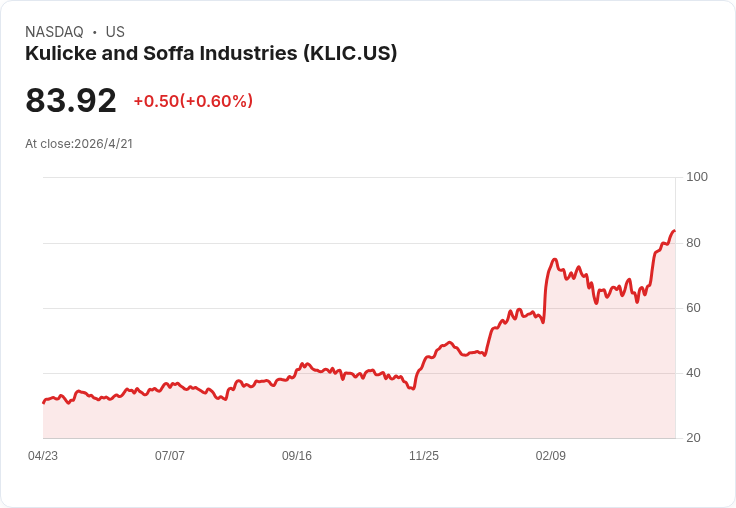This screenshot has width=736, height=508.
Task: Click the 20 price axis label
Action: (693, 438)
